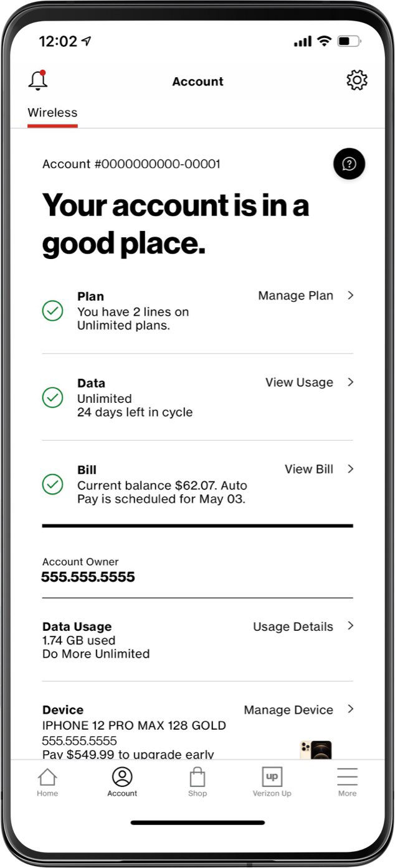
Task: Expand the View Usage chevron
Action: coord(350,382)
